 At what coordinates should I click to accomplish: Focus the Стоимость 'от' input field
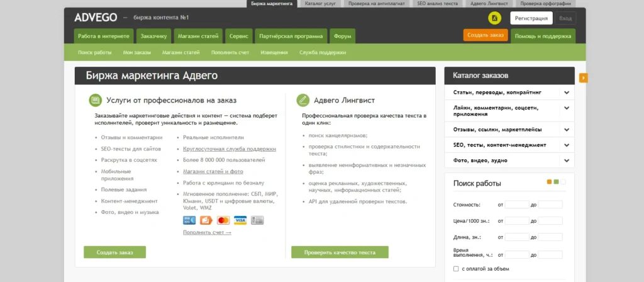coord(517,205)
